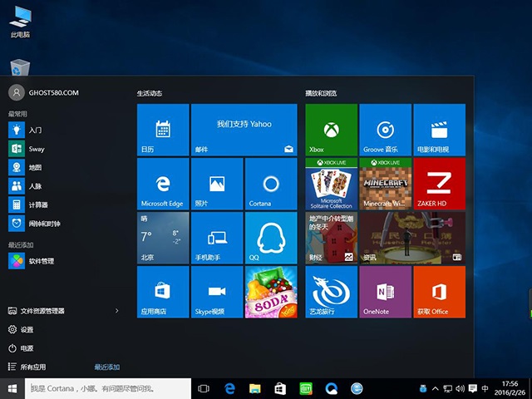Open the 应用商店 store tile
This screenshot has height=399, width=532.
163,291
